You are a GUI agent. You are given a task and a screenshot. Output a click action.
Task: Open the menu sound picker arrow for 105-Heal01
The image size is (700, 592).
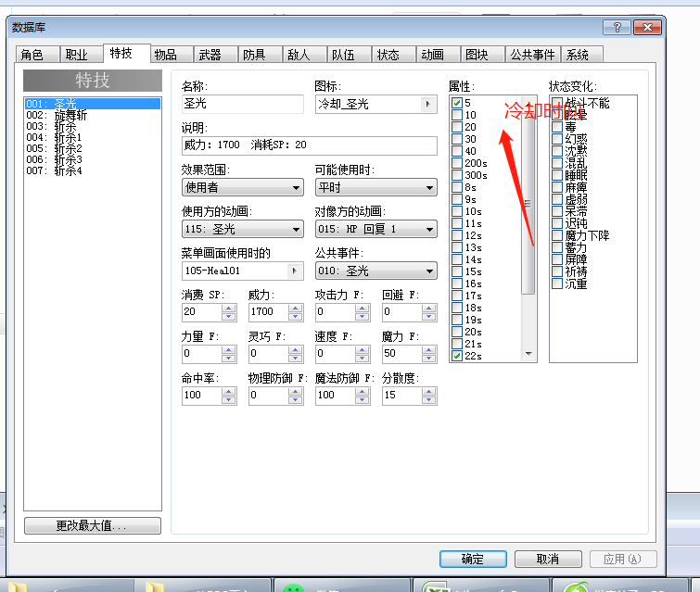click(x=294, y=271)
